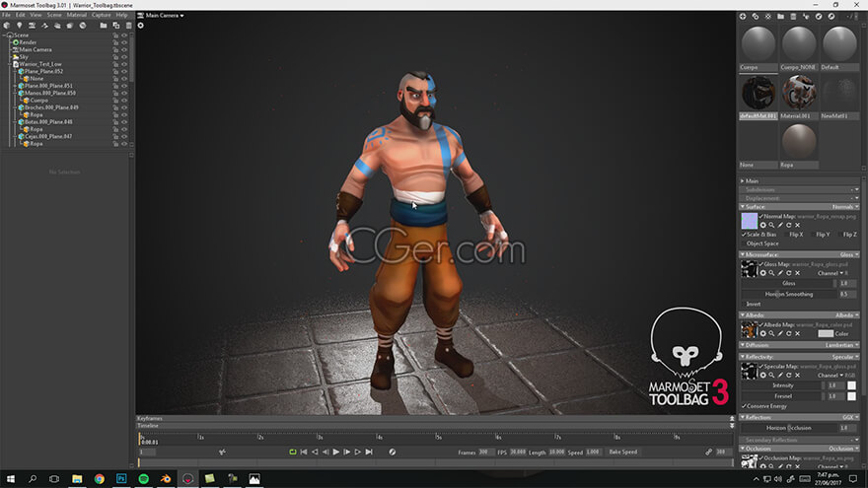Image resolution: width=868 pixels, height=488 pixels.
Task: Click the add camera icon in scene toolbar
Action: tap(33, 26)
